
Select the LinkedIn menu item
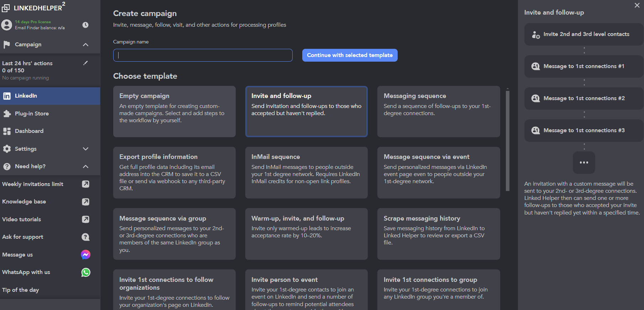point(50,96)
